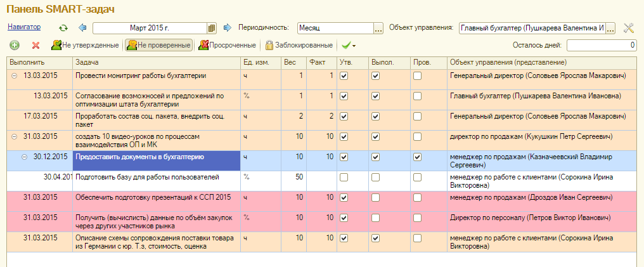Viewport: 644px width, 267px height.
Task: Go to previous period with left arrow
Action: 82,28
